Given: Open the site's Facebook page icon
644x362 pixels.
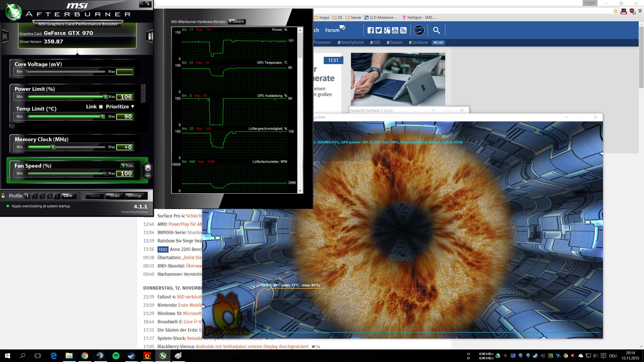Looking at the screenshot, I should (370, 30).
